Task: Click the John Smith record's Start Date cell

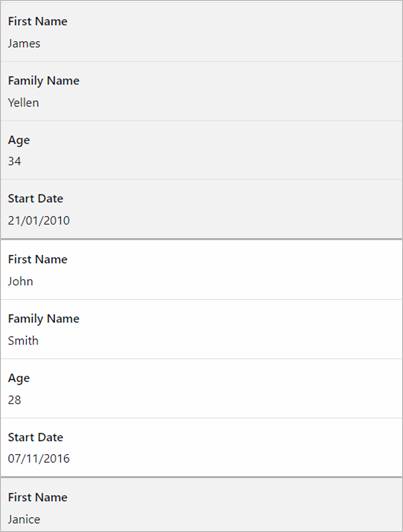Action: pos(202,447)
